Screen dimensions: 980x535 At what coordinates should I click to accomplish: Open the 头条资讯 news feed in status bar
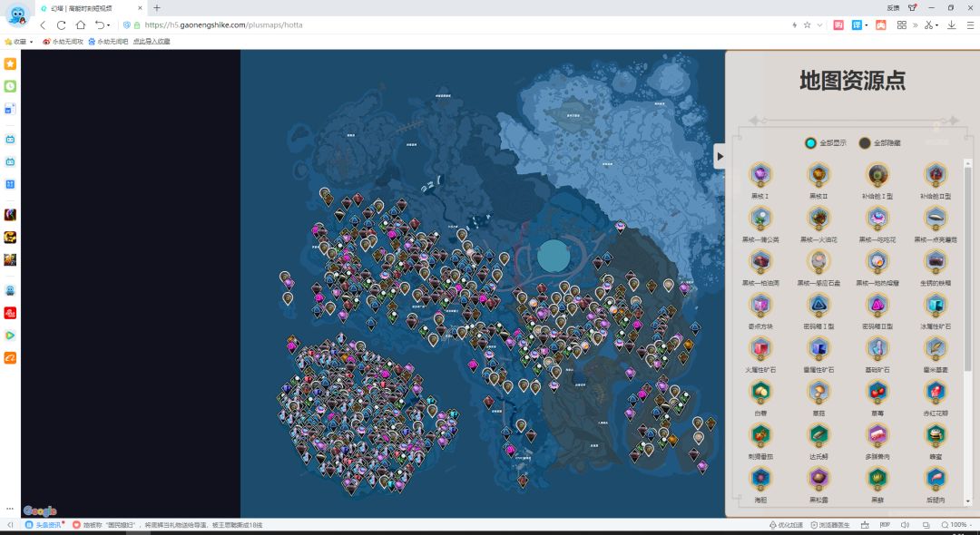click(x=45, y=525)
